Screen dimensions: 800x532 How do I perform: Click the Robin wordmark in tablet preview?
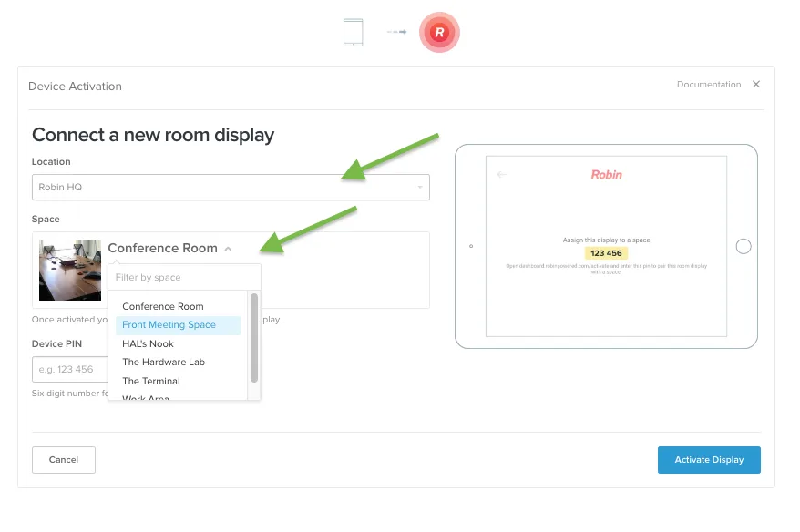(x=606, y=174)
